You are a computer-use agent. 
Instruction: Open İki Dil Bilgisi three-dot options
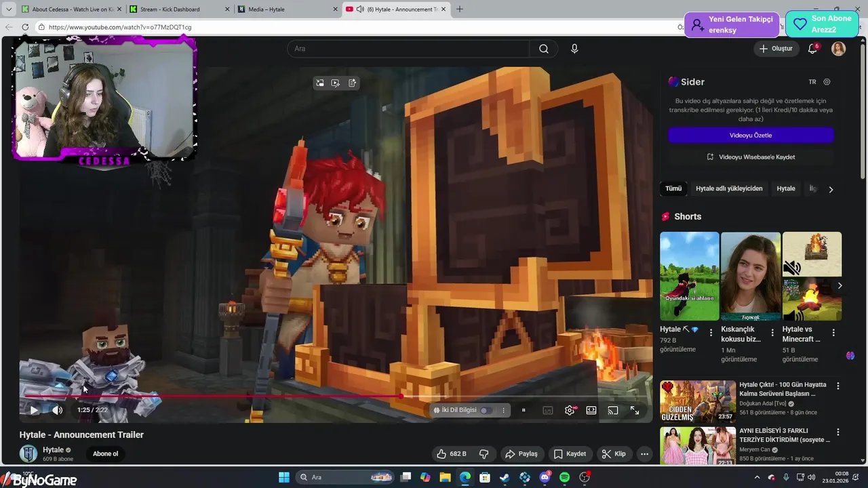(503, 410)
